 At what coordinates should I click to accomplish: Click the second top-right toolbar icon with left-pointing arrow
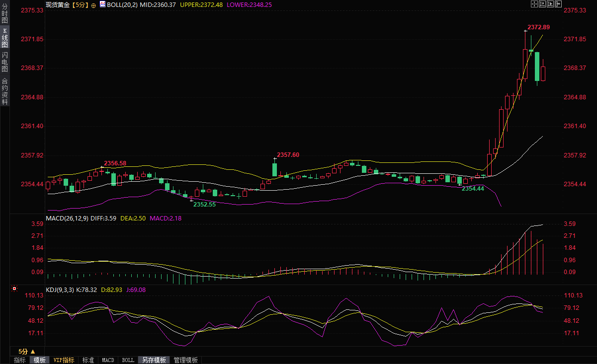pyautogui.click(x=542, y=4)
